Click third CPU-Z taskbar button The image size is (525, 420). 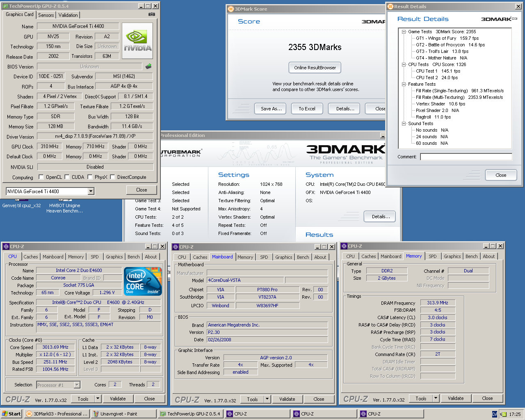point(391,414)
